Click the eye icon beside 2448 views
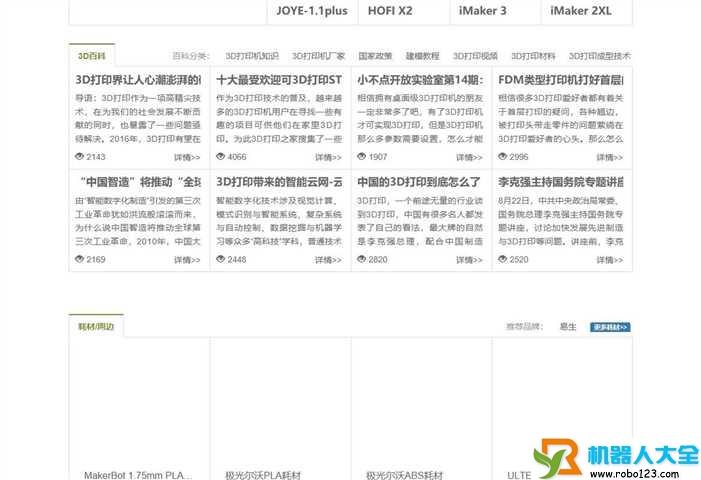Viewport: 701px width, 480px height. coord(220,259)
